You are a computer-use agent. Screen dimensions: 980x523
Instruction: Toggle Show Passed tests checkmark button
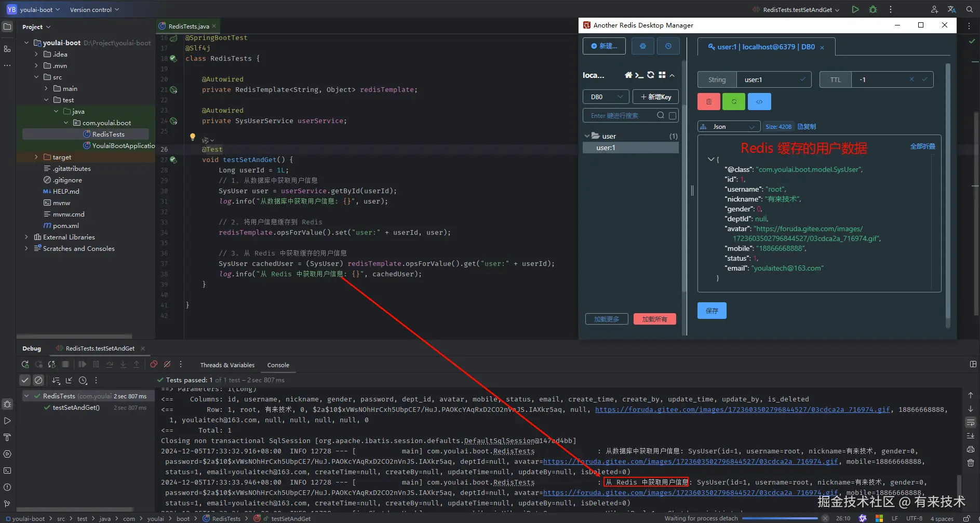pos(25,380)
